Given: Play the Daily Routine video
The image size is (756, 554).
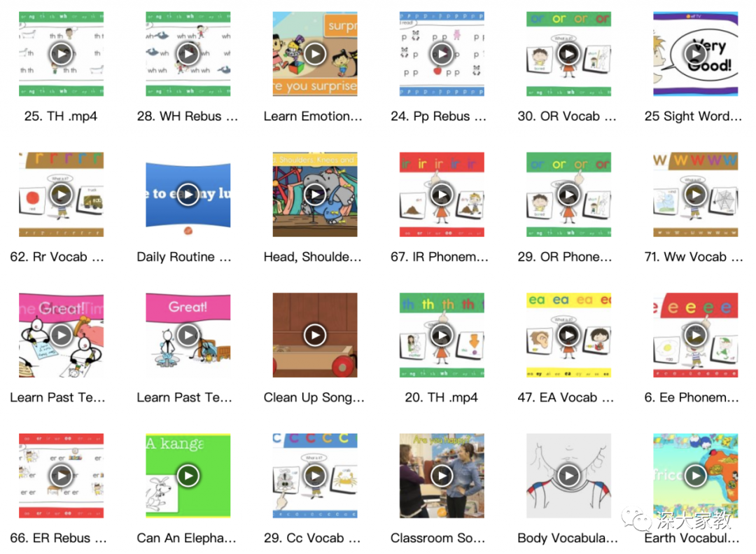Looking at the screenshot, I should pos(188,195).
